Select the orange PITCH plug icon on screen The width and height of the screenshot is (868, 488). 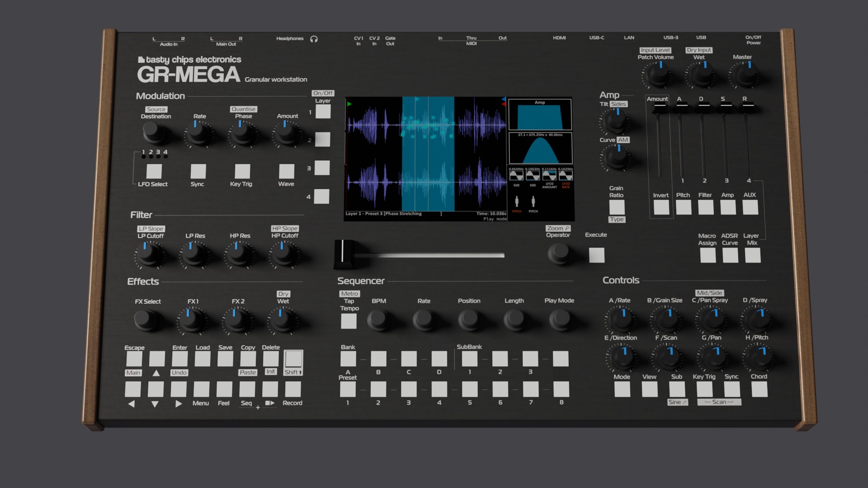pyautogui.click(x=517, y=202)
